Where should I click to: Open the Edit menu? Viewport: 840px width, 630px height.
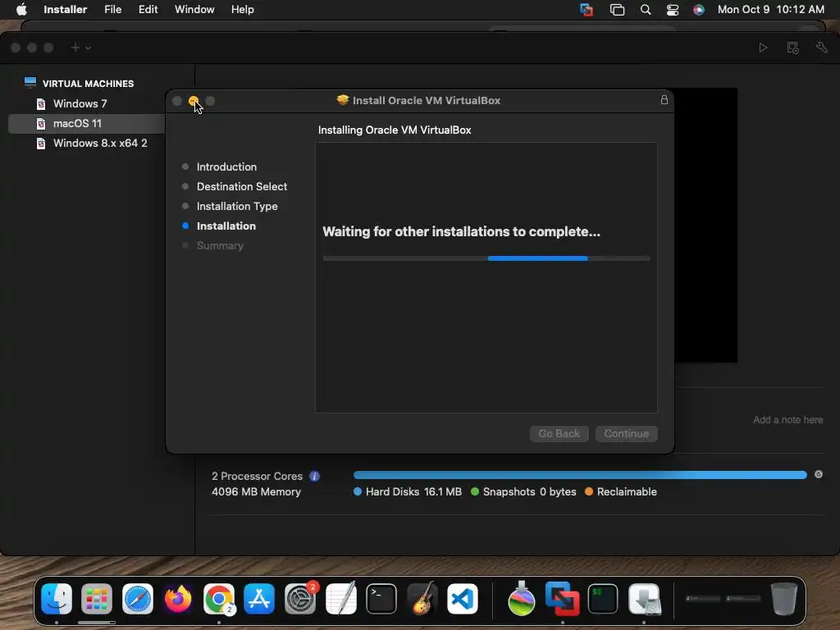(148, 10)
